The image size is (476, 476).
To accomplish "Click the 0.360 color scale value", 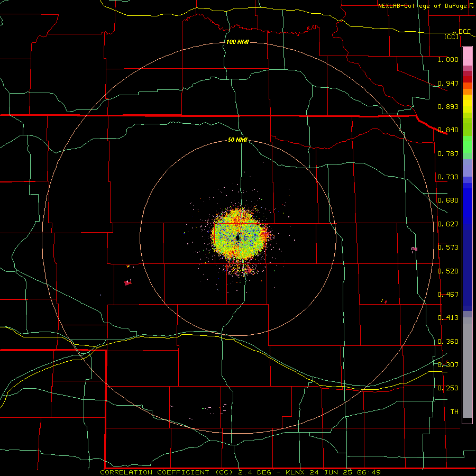I will 448,342.
